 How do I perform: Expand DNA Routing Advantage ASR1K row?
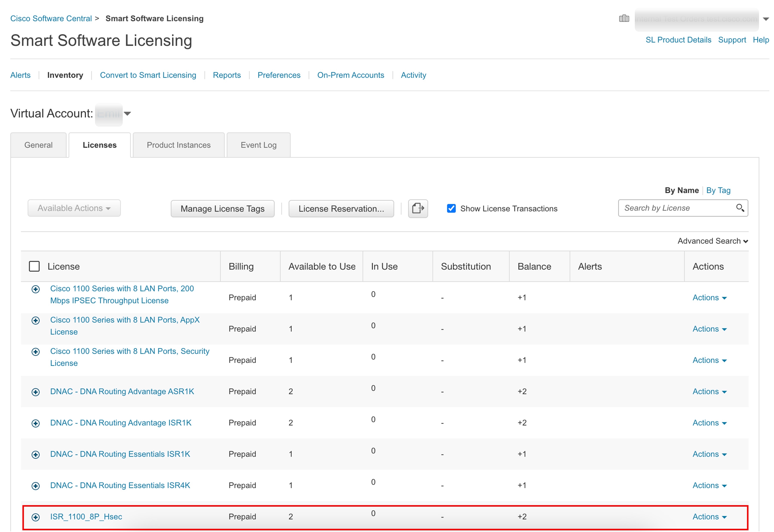[36, 392]
